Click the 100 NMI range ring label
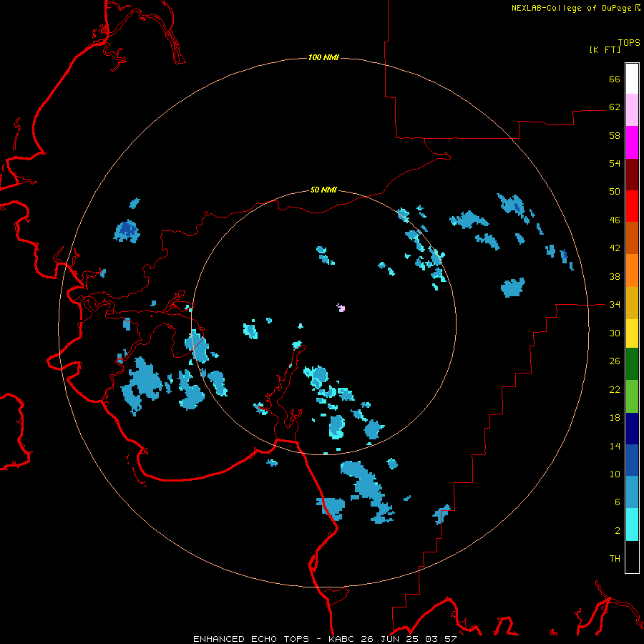 click(x=323, y=57)
